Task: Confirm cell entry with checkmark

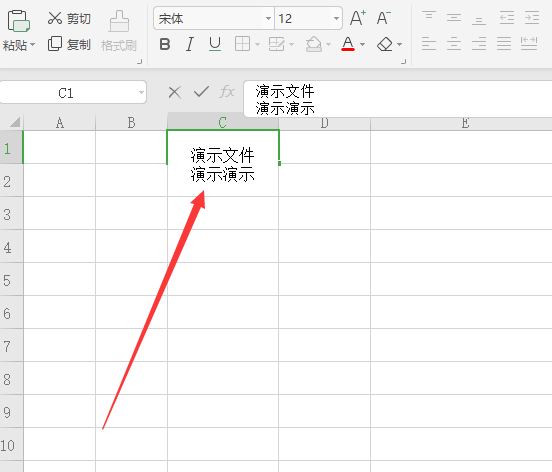Action: click(201, 92)
